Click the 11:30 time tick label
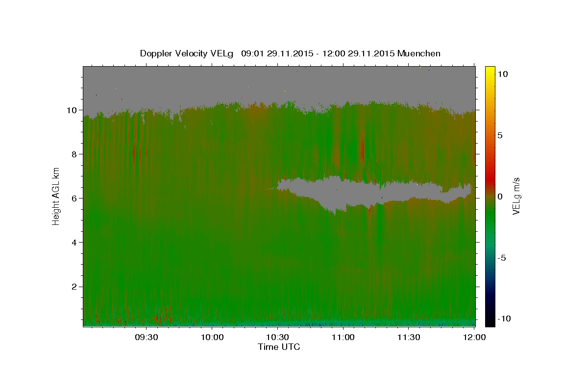 click(x=408, y=337)
